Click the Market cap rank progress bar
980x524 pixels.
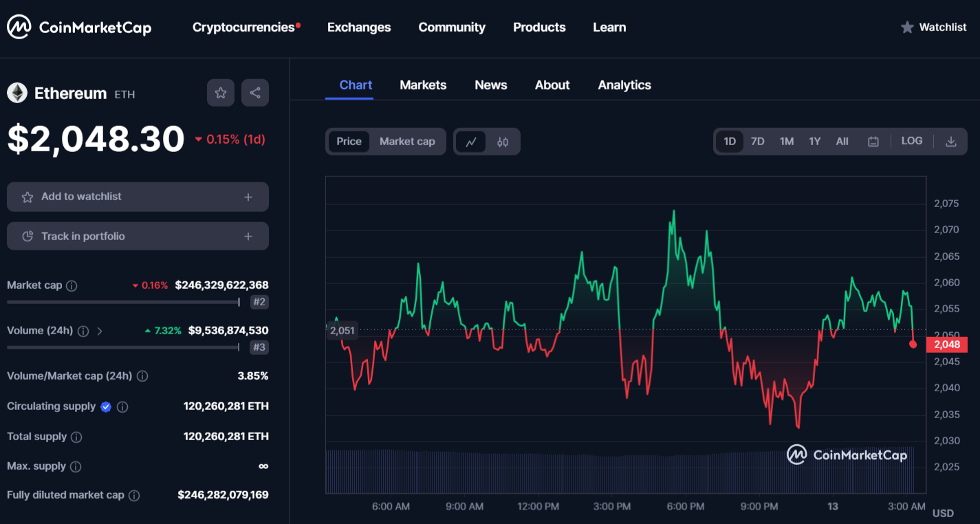coord(123,302)
